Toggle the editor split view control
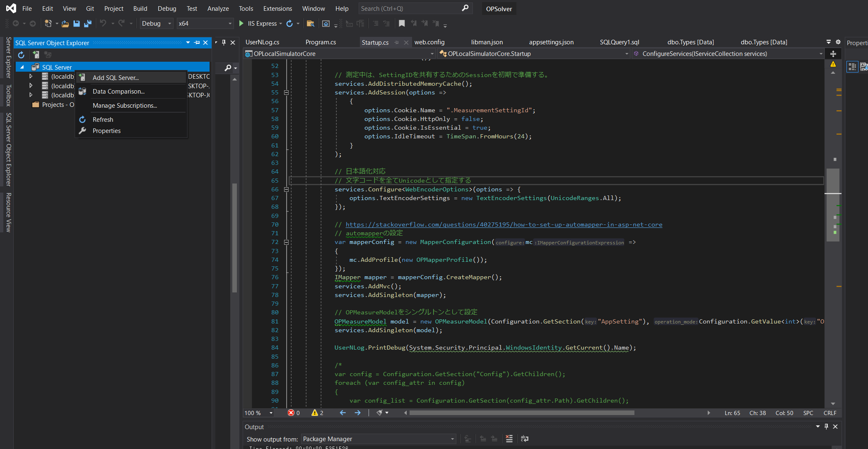Screen dimensions: 868x449 tap(833, 54)
